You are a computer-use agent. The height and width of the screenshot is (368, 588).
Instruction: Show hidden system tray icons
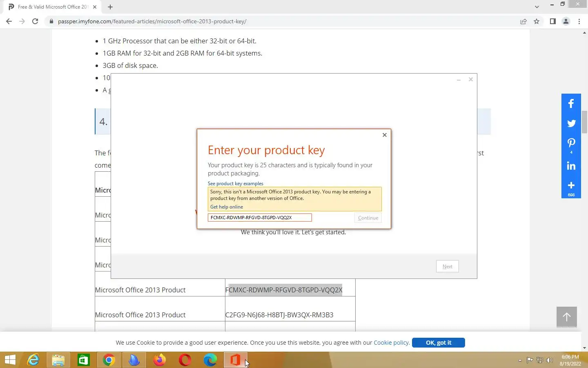(520, 360)
